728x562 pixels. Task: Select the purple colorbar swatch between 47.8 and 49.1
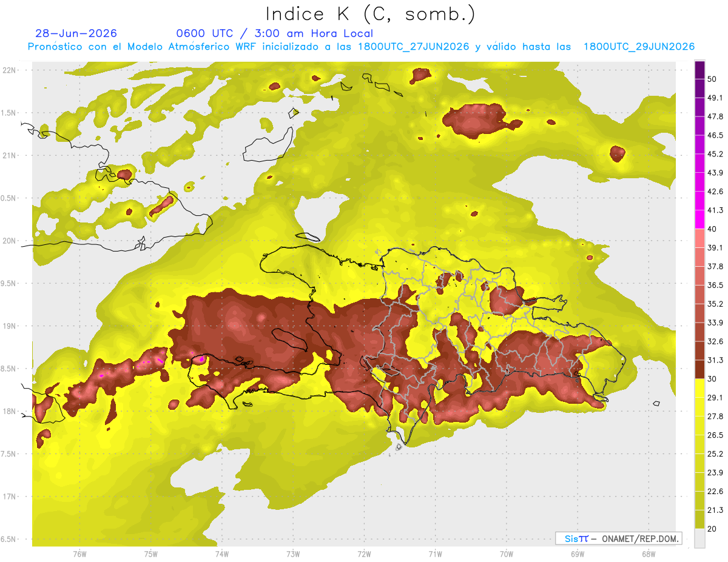[699, 107]
